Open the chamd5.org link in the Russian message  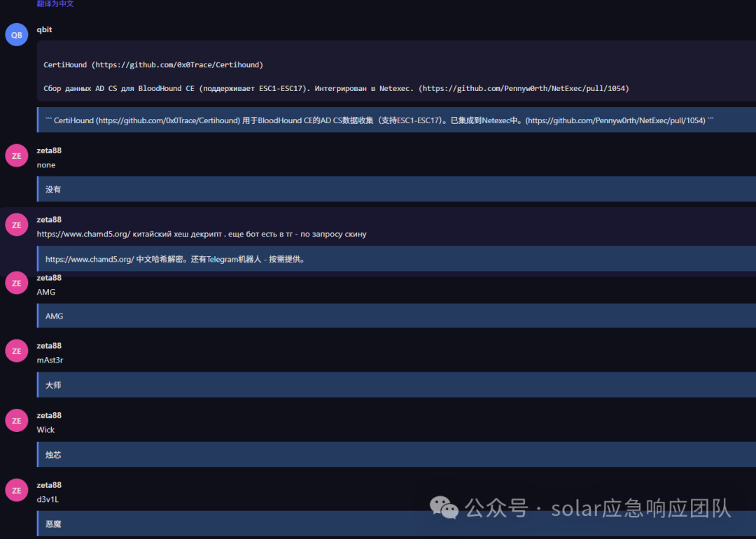tap(83, 234)
